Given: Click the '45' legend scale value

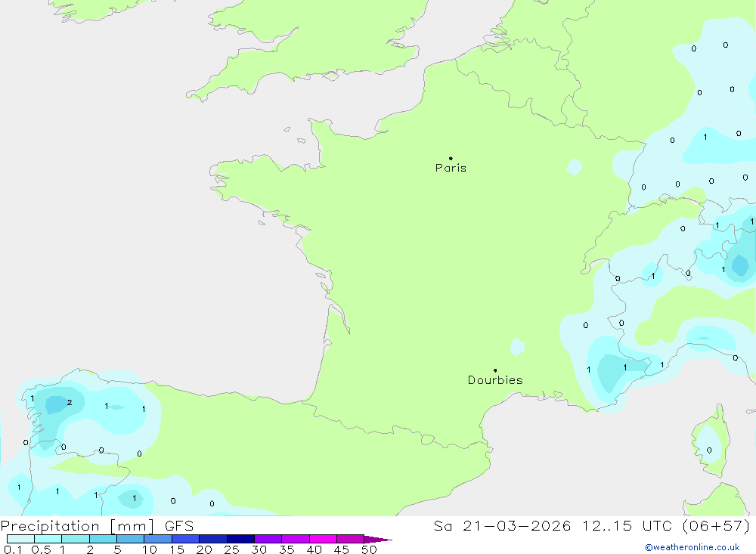Looking at the screenshot, I should coord(342,549).
